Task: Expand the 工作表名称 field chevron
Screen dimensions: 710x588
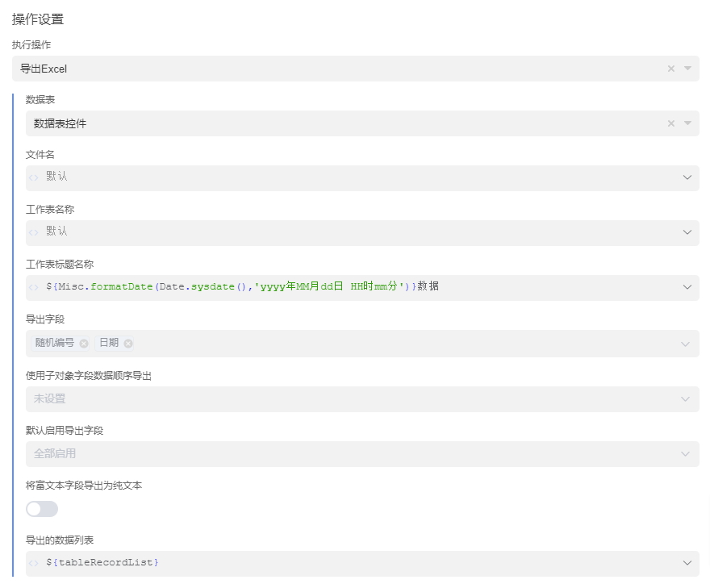Action: point(687,232)
